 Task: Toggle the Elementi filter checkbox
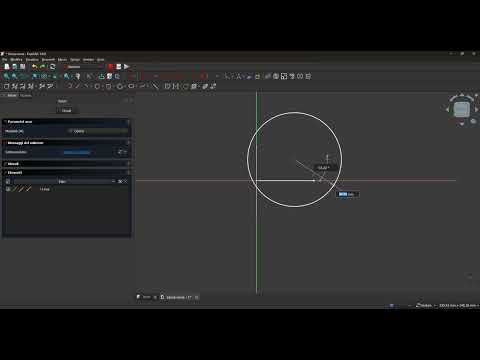point(8,182)
